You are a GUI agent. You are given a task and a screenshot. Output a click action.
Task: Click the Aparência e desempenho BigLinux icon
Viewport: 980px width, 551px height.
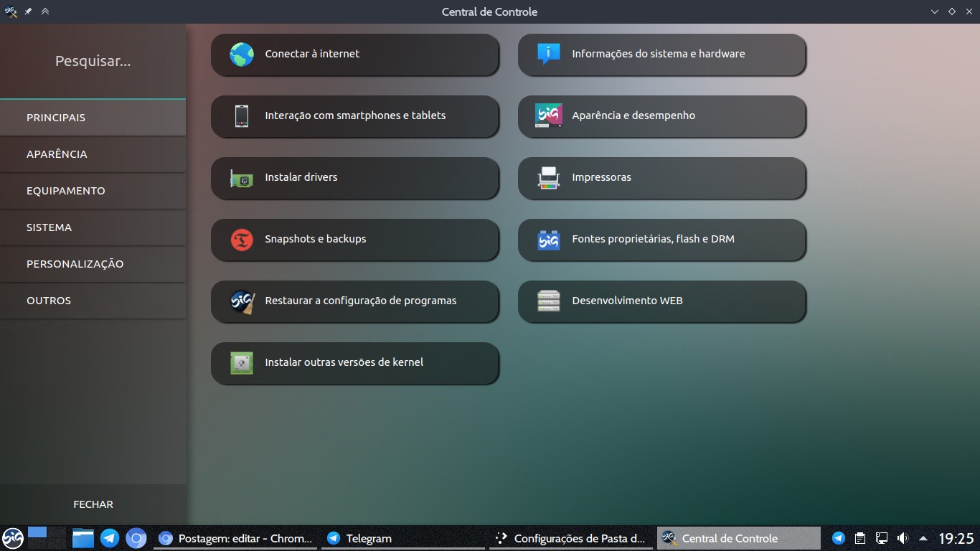(547, 115)
